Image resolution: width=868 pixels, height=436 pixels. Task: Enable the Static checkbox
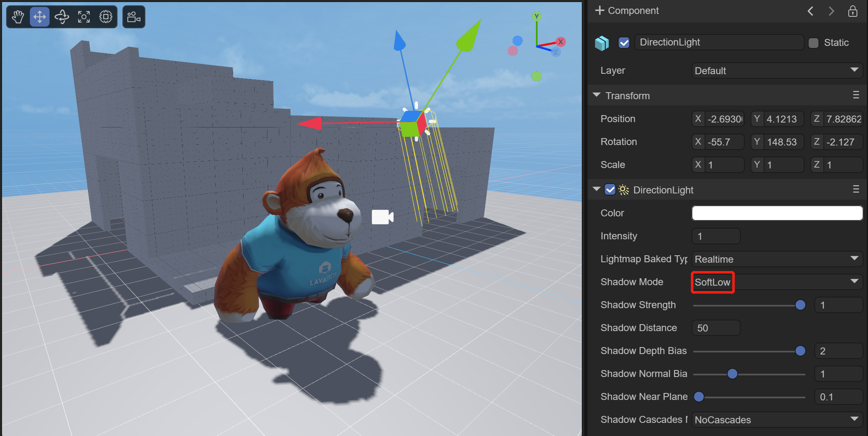[813, 43]
